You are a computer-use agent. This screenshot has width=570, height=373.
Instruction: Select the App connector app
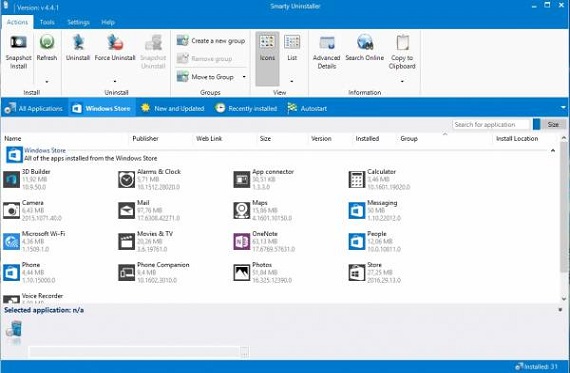264,179
